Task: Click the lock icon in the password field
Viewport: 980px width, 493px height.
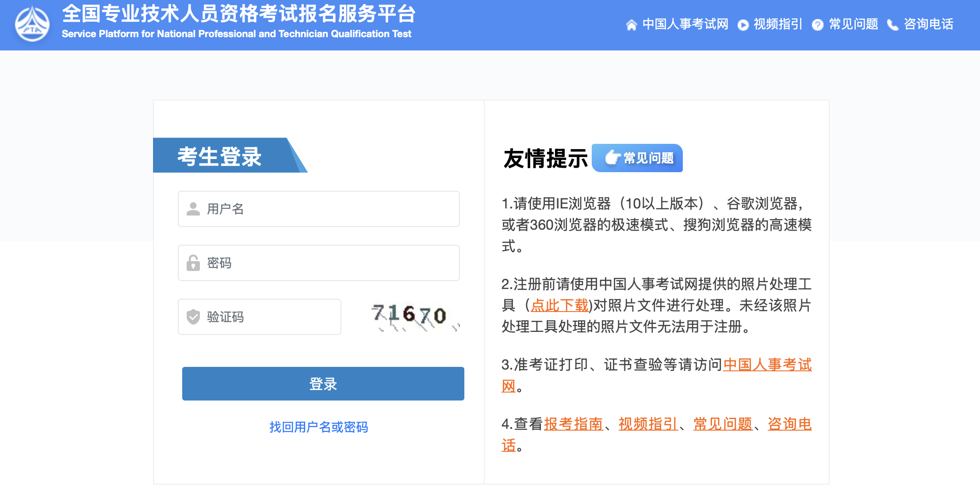Action: (193, 263)
